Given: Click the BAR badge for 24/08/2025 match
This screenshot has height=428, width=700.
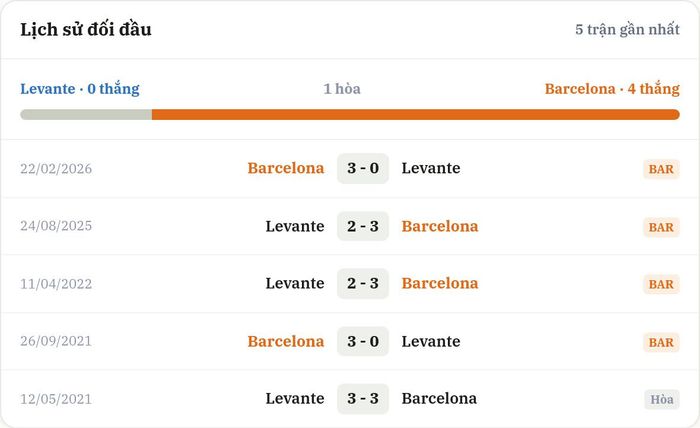Looking at the screenshot, I should coord(661,227).
